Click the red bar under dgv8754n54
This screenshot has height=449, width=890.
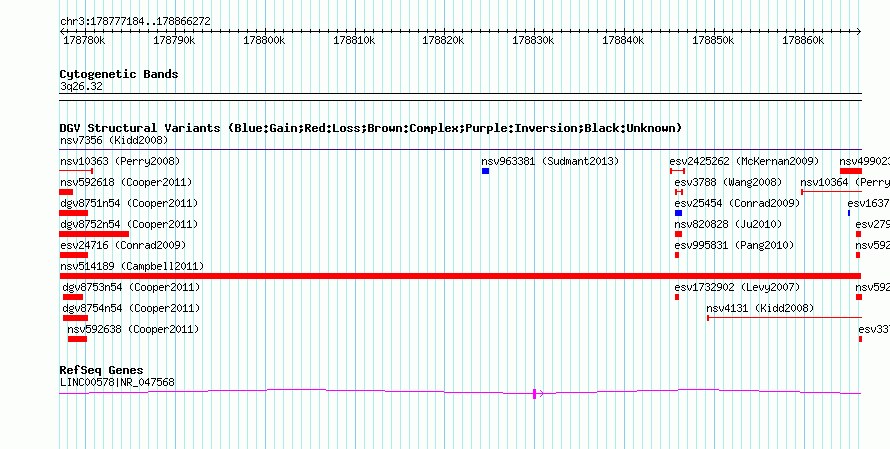point(75,318)
